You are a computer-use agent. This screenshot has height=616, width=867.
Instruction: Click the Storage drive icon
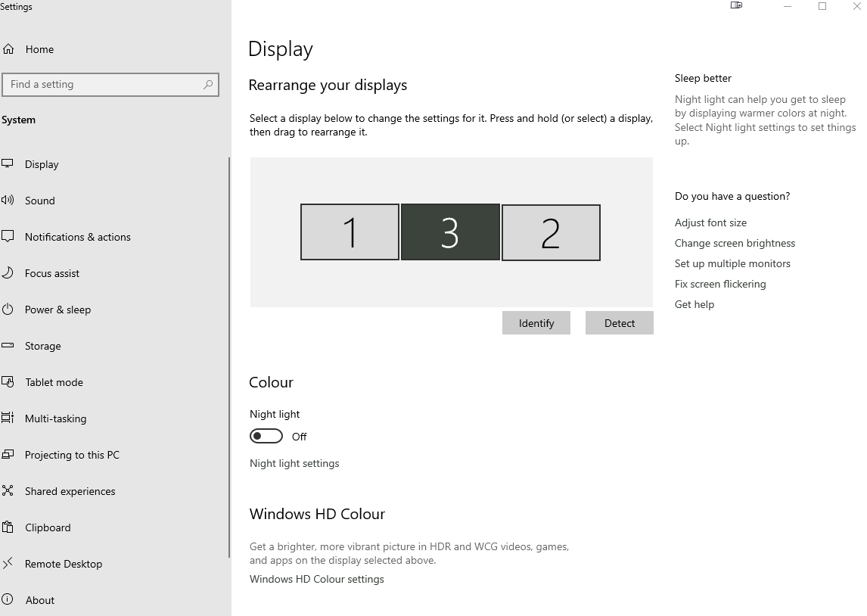8,346
